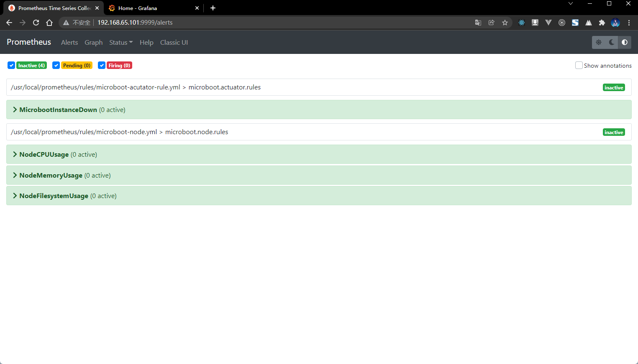Open the browser three-dot menu
The width and height of the screenshot is (638, 364).
pos(629,23)
